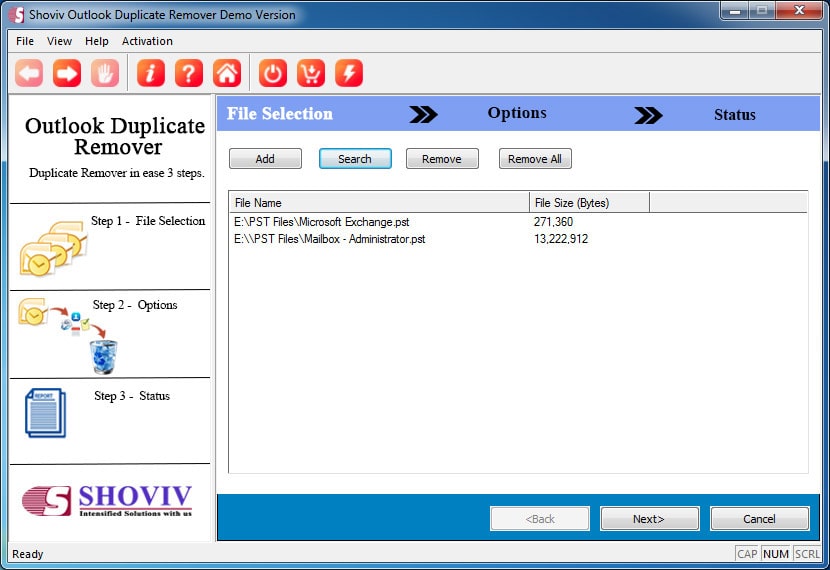Select the Microsoft Exchange.pst file row
Image resolution: width=830 pixels, height=570 pixels.
518,222
